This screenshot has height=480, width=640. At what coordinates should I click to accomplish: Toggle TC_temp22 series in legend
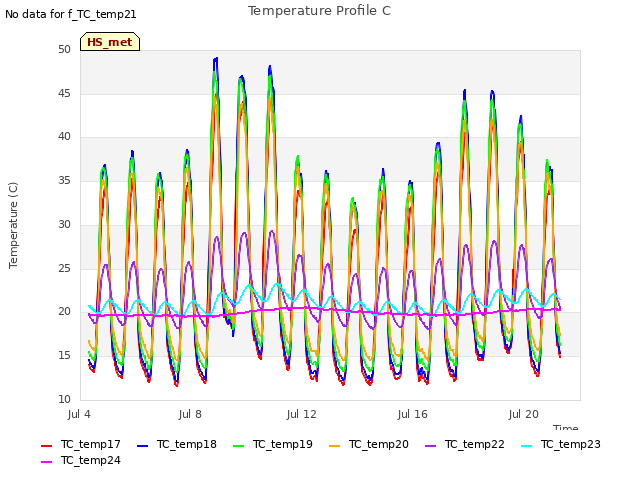[x=464, y=444]
